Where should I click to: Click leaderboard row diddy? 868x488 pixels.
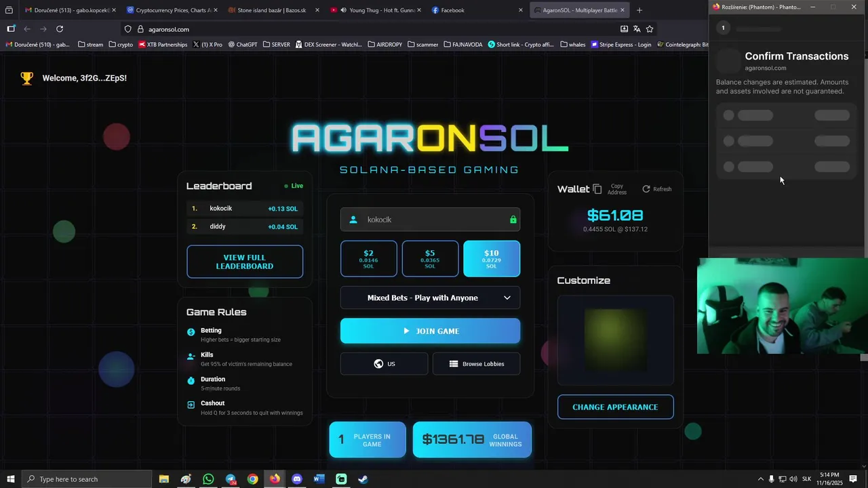click(x=245, y=226)
